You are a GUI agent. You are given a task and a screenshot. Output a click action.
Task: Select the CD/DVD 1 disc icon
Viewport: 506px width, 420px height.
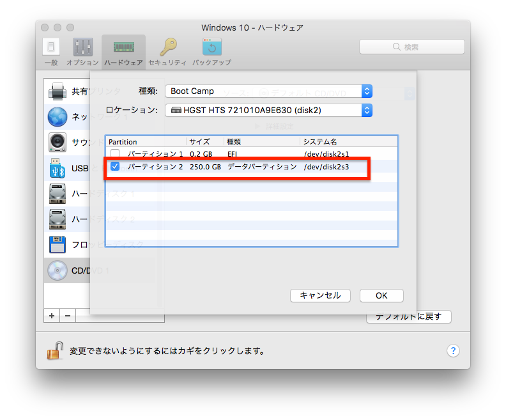(57, 270)
